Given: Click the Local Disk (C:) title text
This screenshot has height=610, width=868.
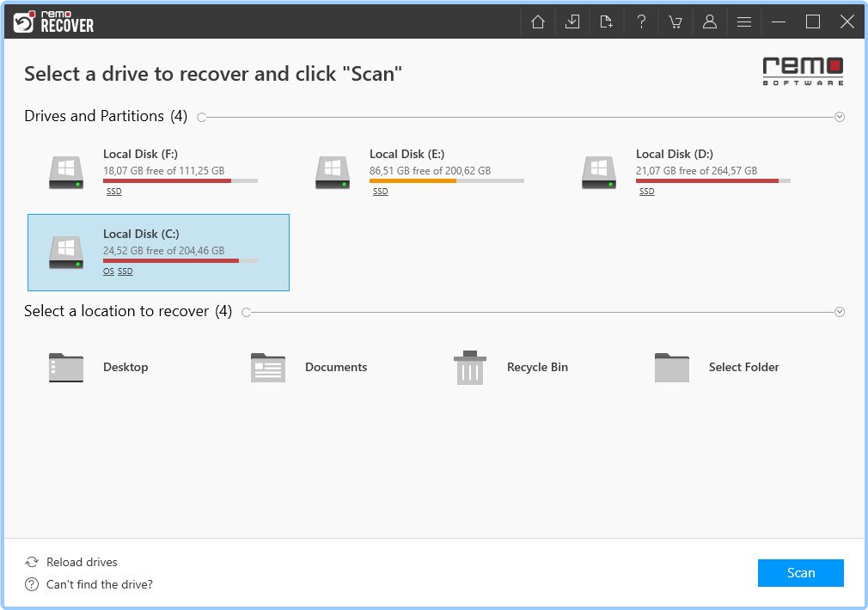Looking at the screenshot, I should coord(141,234).
